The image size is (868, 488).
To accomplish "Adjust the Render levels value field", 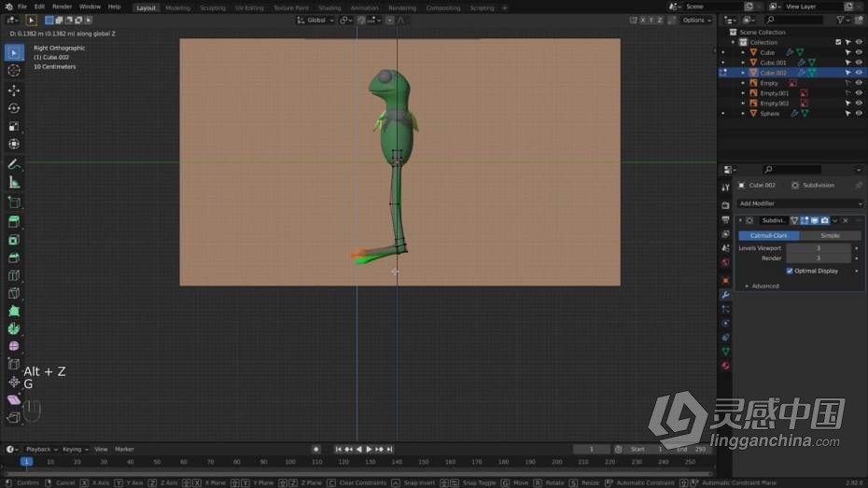I will [819, 258].
